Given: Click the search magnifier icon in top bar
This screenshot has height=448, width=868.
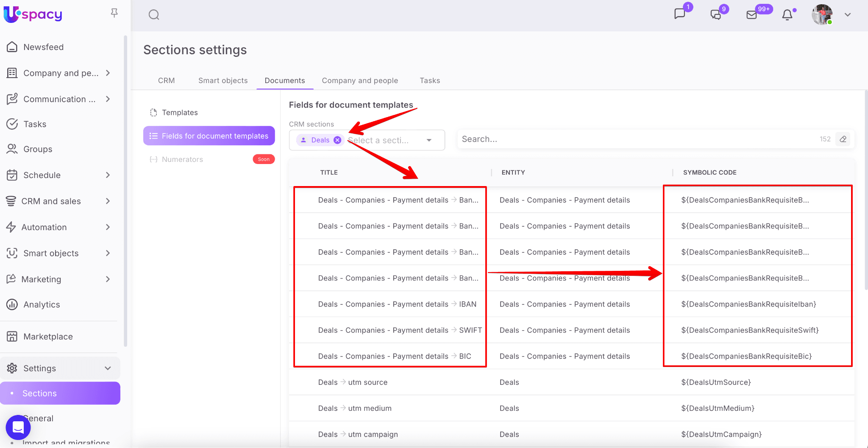Looking at the screenshot, I should click(154, 15).
